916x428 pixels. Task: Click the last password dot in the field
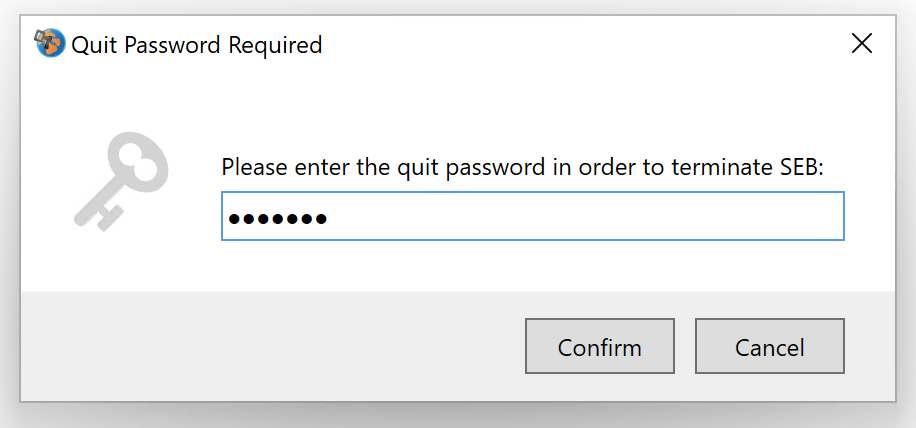(320, 219)
